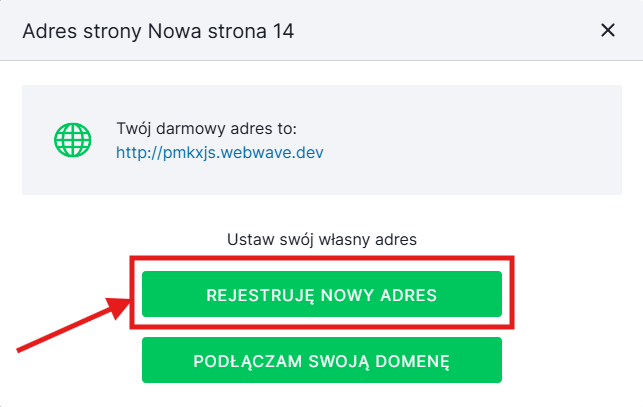Click the dialog title Adres strony Nowa strona 14

158,31
